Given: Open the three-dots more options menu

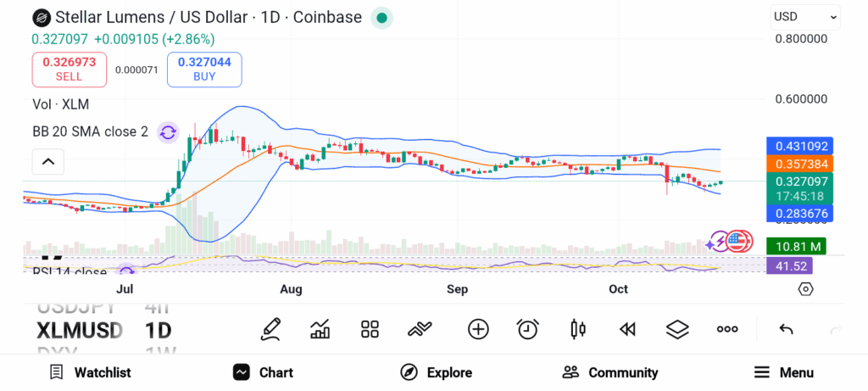Looking at the screenshot, I should click(727, 329).
